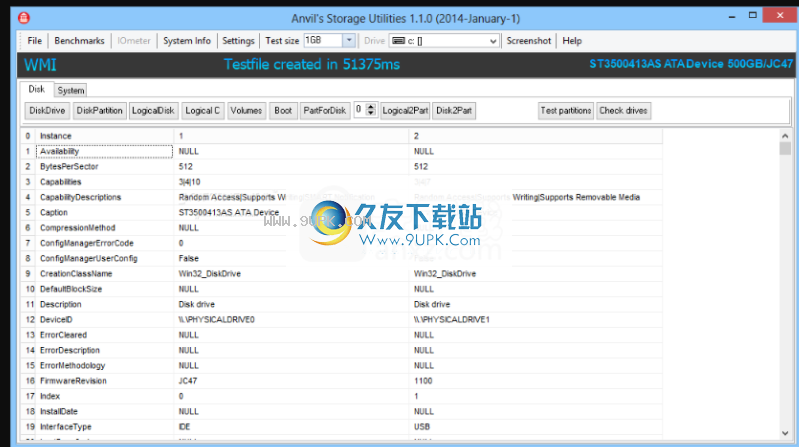The height and width of the screenshot is (447, 799).
Task: Select the Caption row label
Action: click(54, 213)
